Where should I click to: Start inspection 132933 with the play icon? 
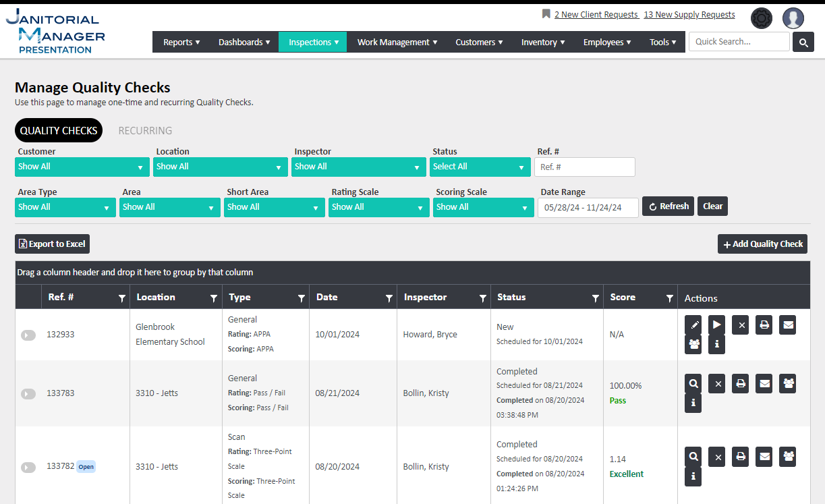716,325
